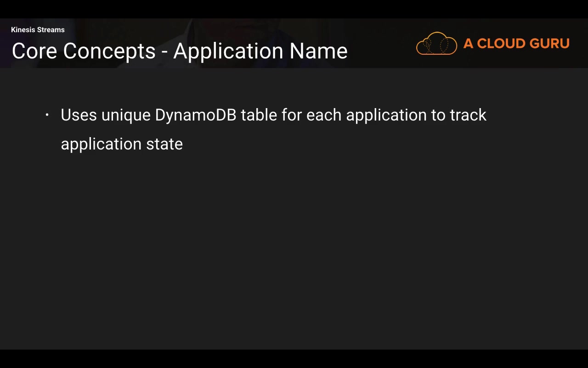Click the word 'each' in the bullet text
Image resolution: width=588 pixels, height=368 pixels.
[x=324, y=115]
